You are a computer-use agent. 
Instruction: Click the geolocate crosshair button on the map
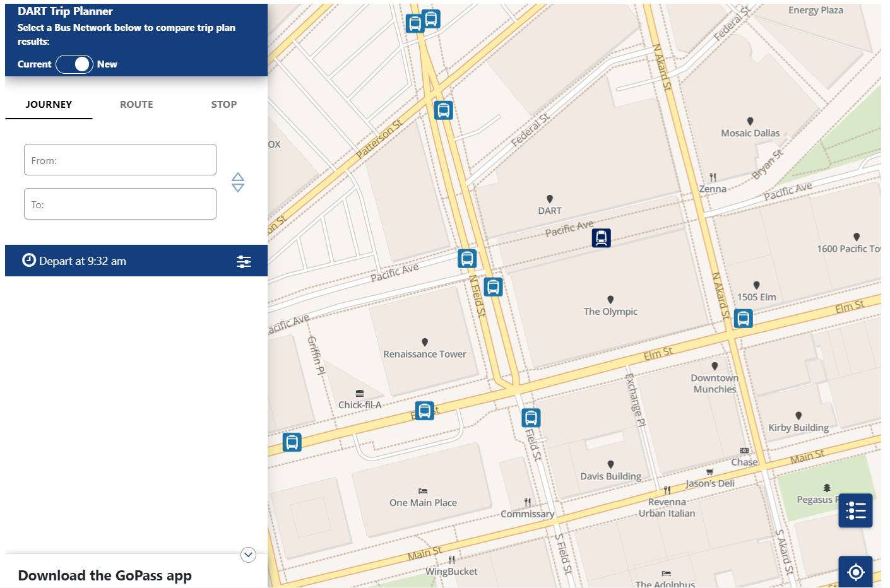click(x=855, y=572)
